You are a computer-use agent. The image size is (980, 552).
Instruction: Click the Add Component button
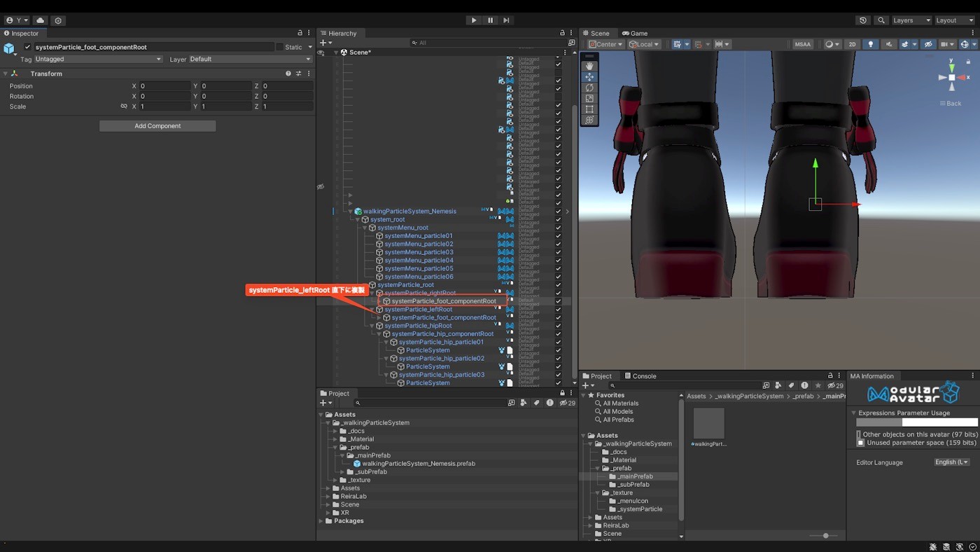click(x=157, y=126)
